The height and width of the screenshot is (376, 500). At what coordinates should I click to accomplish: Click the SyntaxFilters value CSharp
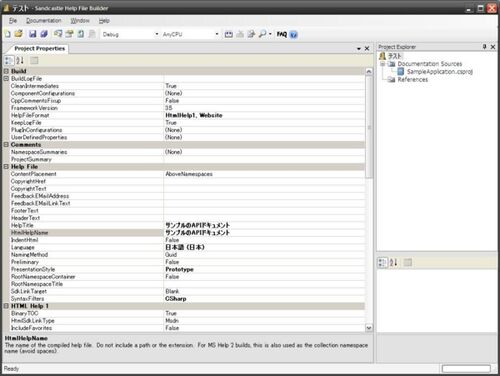[x=176, y=299]
